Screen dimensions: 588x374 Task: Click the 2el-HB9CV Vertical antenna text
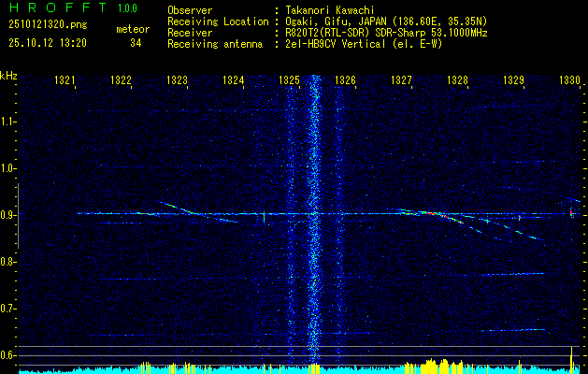[364, 44]
